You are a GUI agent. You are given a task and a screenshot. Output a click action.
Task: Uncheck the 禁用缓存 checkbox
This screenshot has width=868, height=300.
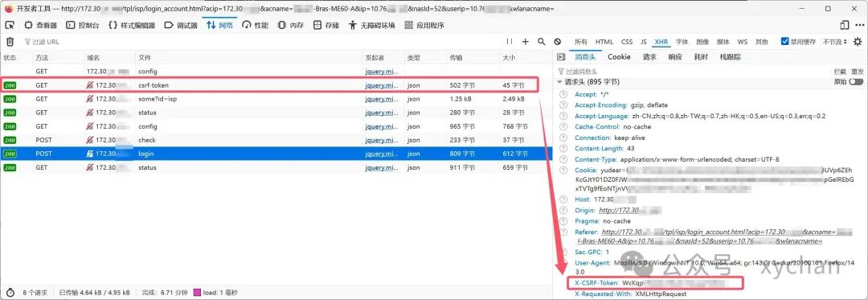click(x=784, y=42)
